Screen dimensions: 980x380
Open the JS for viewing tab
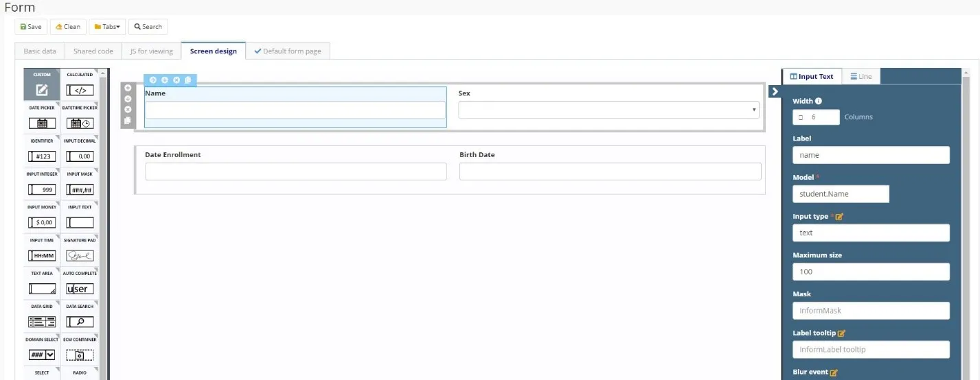pyautogui.click(x=152, y=51)
